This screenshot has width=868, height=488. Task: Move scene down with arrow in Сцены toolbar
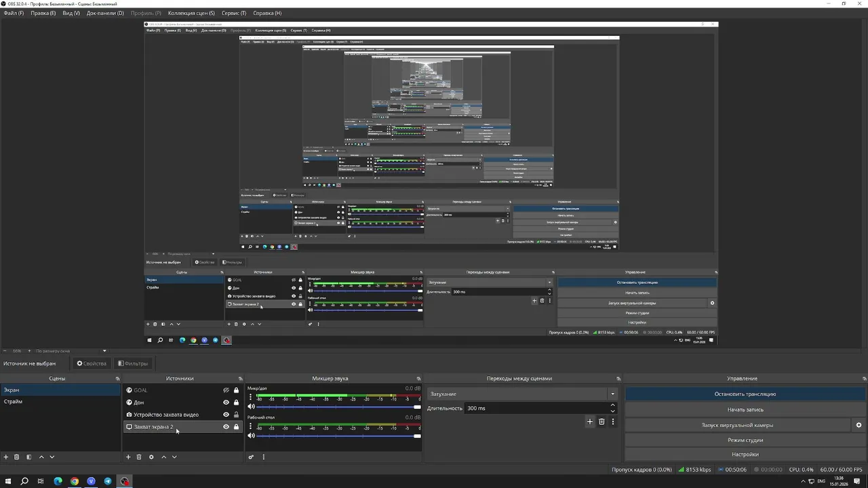coord(52,457)
